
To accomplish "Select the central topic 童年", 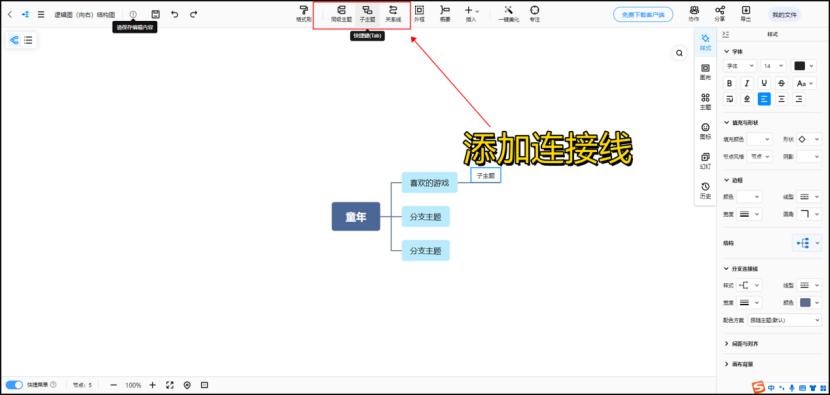I will (356, 216).
